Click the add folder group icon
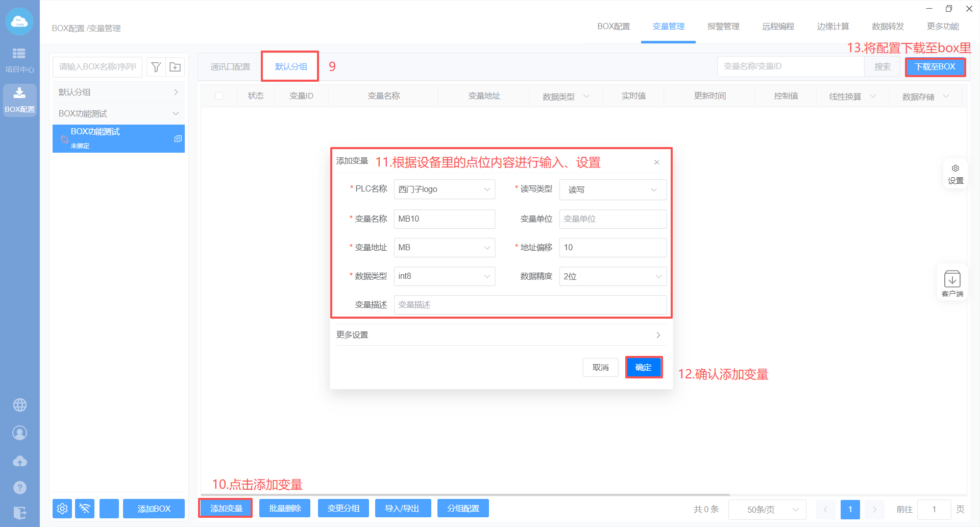The width and height of the screenshot is (980, 527). (175, 67)
